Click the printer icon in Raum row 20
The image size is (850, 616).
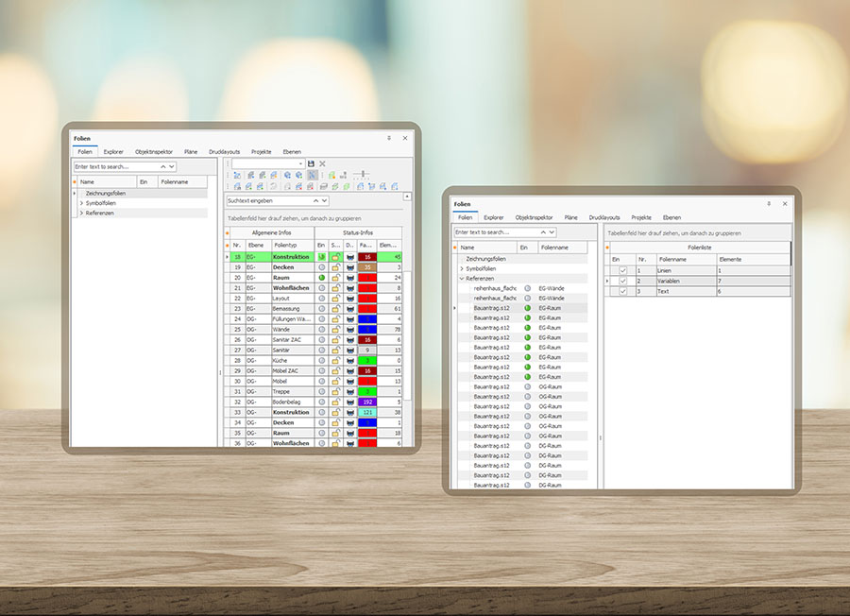pyautogui.click(x=349, y=278)
